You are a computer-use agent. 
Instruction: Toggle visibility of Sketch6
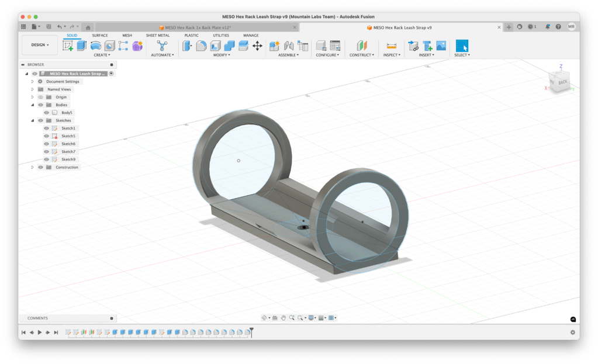point(46,144)
